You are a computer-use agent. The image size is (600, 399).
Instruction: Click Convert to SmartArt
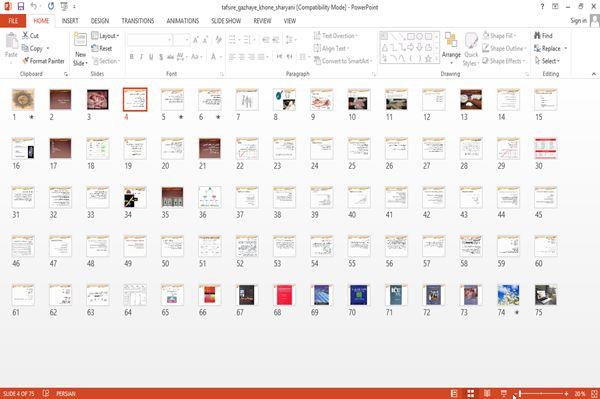(x=343, y=61)
